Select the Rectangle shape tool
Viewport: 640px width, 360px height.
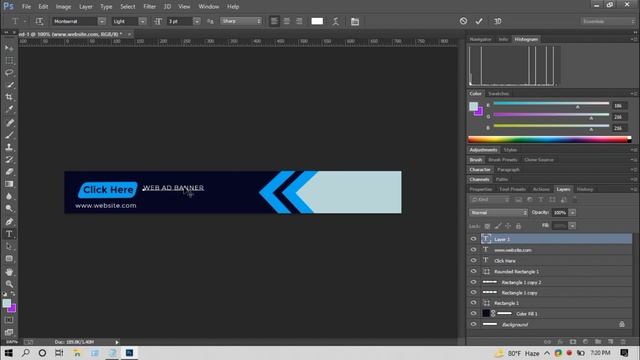pos(9,259)
